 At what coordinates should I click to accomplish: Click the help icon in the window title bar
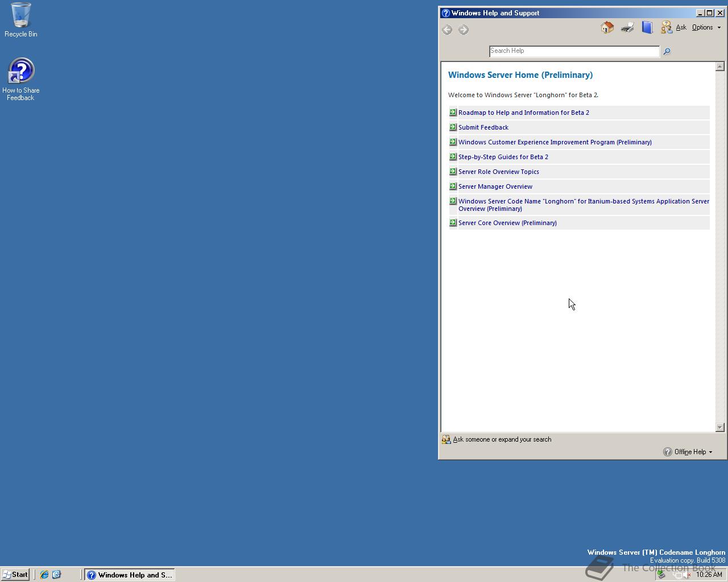click(446, 13)
